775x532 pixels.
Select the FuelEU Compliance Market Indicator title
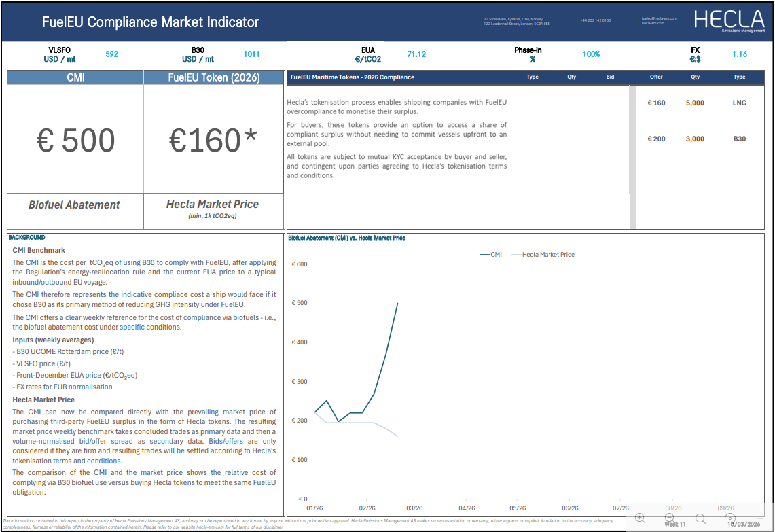point(150,22)
